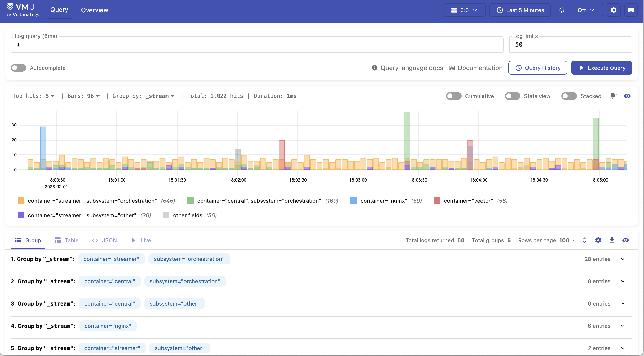The height and width of the screenshot is (356, 644).
Task: Open the Overview page
Action: pyautogui.click(x=95, y=10)
